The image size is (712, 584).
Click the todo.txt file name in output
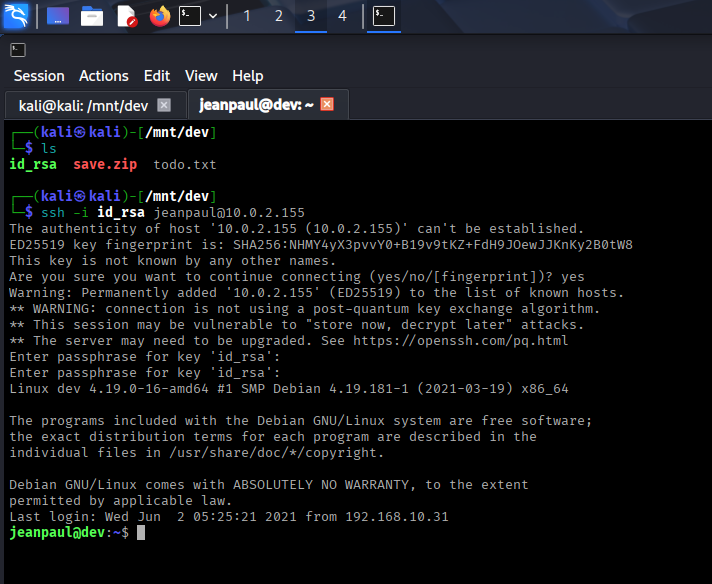(x=185, y=164)
